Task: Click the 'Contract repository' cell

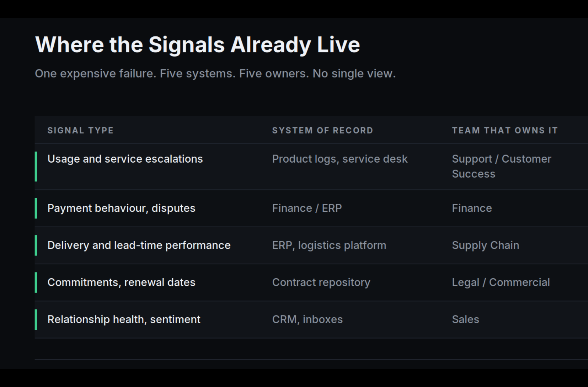Action: (321, 282)
